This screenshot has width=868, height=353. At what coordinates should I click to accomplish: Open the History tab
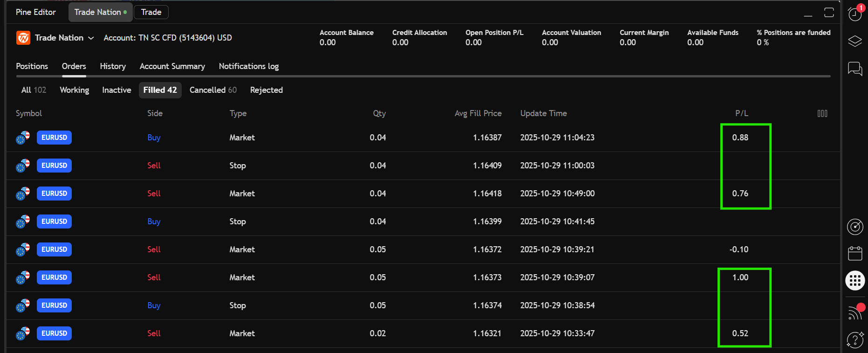pos(113,66)
